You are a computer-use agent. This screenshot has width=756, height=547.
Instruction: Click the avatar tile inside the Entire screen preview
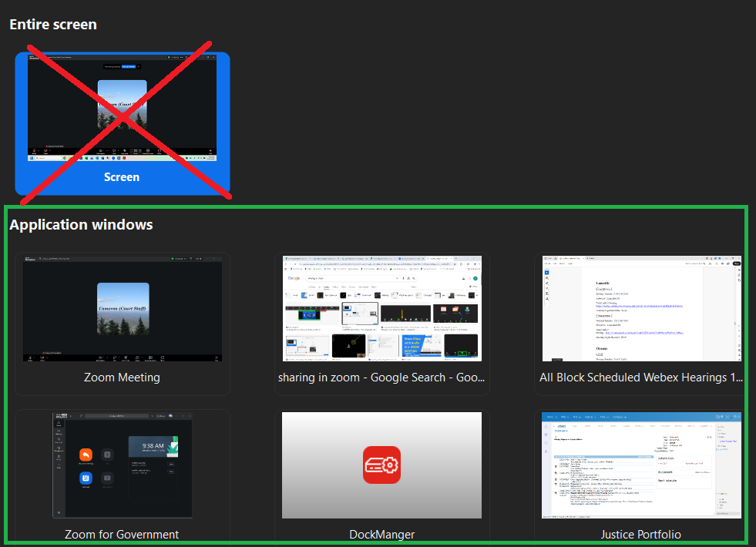point(123,104)
